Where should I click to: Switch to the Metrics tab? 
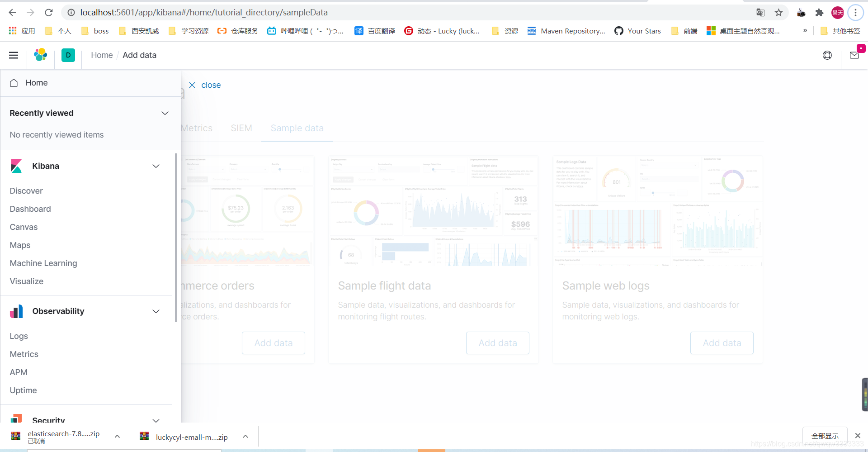pos(197,128)
